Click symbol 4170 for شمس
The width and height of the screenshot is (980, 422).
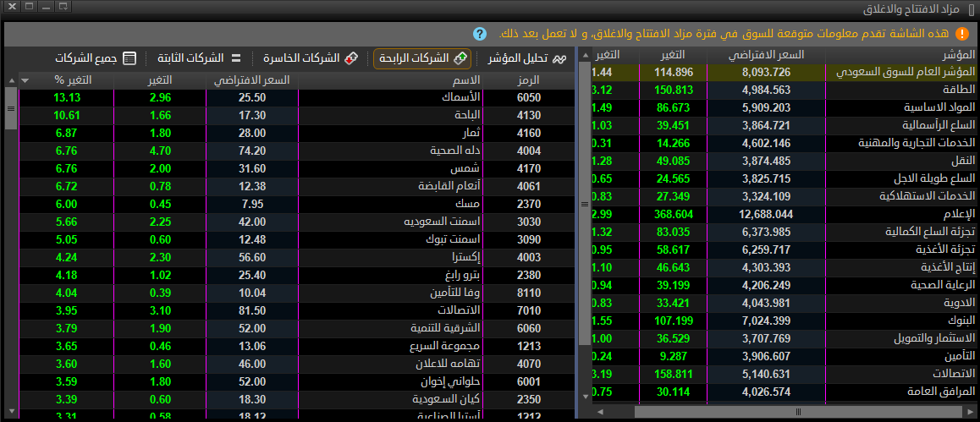(529, 168)
